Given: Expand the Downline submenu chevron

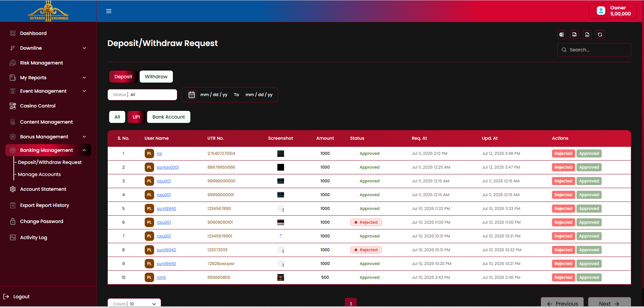Looking at the screenshot, I should tap(84, 48).
